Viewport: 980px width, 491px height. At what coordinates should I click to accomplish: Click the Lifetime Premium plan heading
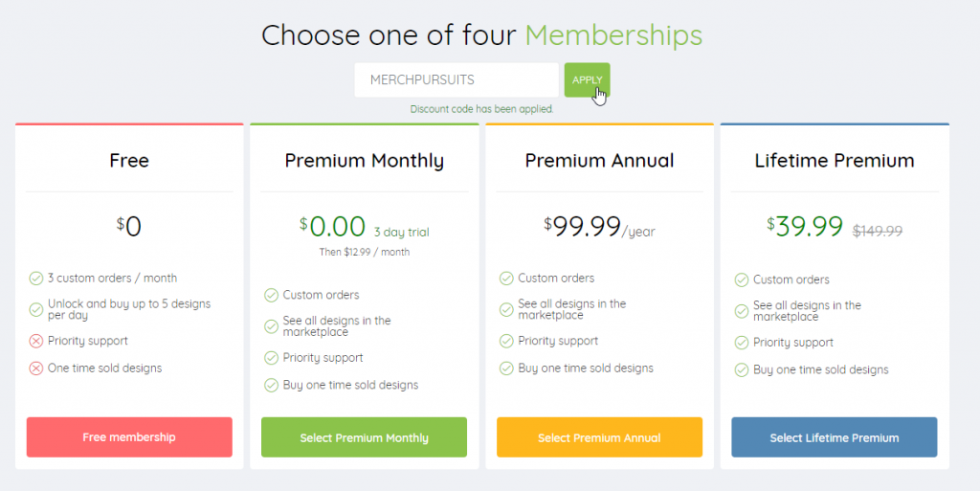click(x=835, y=161)
